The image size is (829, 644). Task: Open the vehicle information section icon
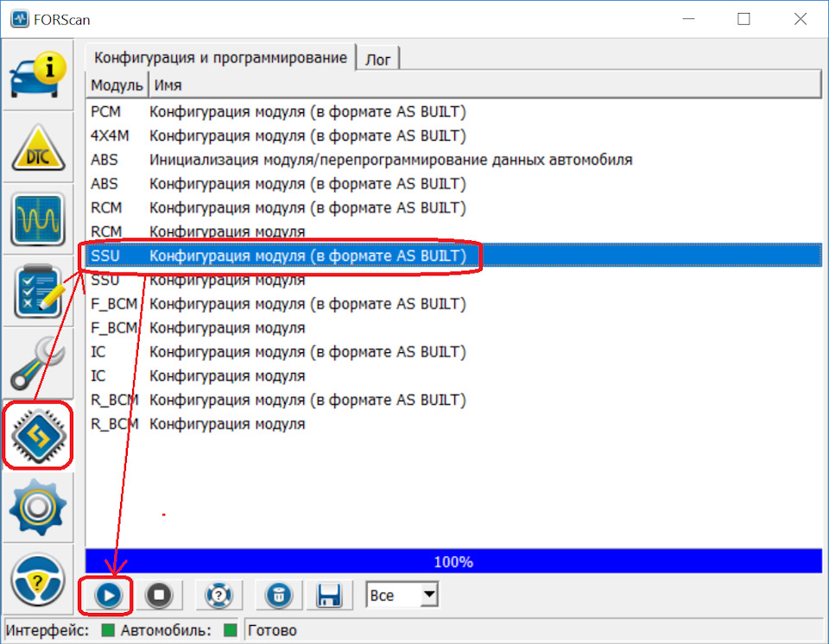[37, 74]
